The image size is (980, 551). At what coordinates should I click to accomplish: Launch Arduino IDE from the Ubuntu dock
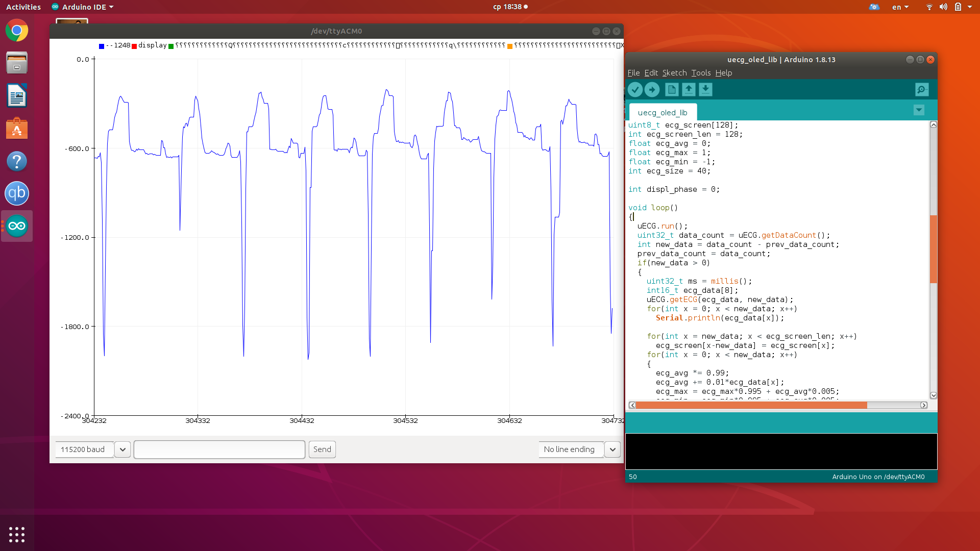pos(17,226)
